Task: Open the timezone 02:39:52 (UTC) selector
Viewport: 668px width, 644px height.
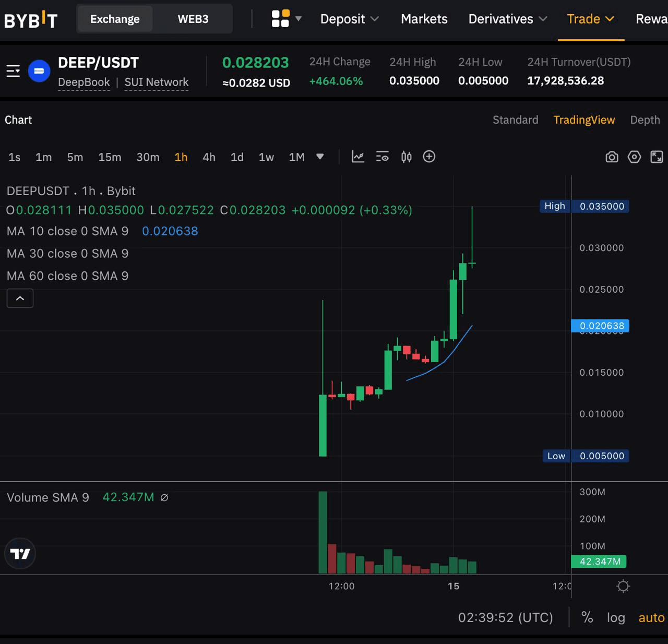Action: [505, 618]
